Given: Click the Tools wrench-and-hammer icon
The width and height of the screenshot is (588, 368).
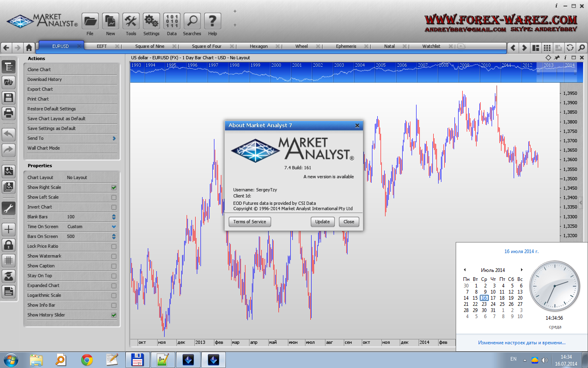Looking at the screenshot, I should (131, 21).
